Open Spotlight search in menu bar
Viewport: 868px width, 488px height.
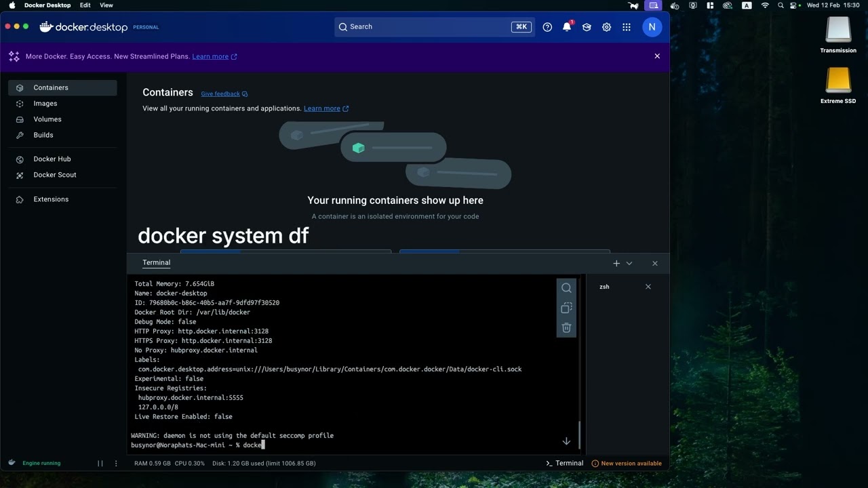[x=781, y=5]
